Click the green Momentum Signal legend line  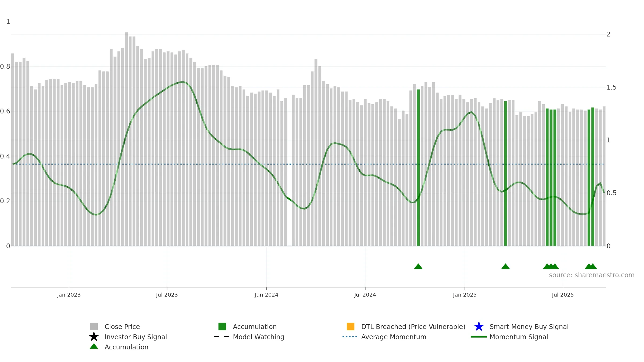pos(479,337)
